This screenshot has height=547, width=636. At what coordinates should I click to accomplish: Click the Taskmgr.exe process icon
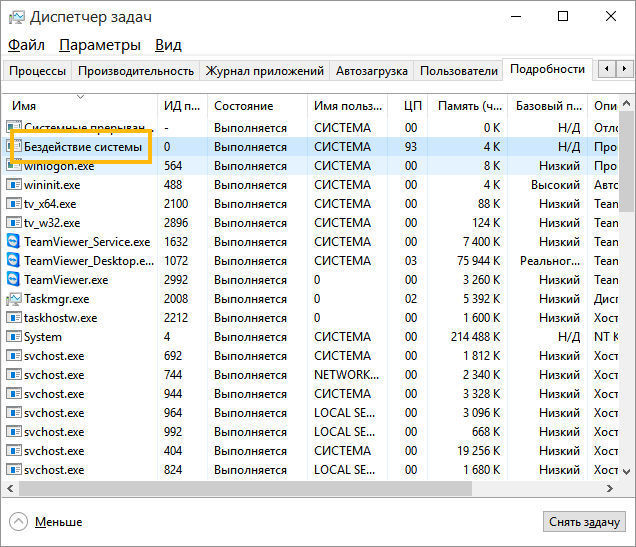[13, 299]
